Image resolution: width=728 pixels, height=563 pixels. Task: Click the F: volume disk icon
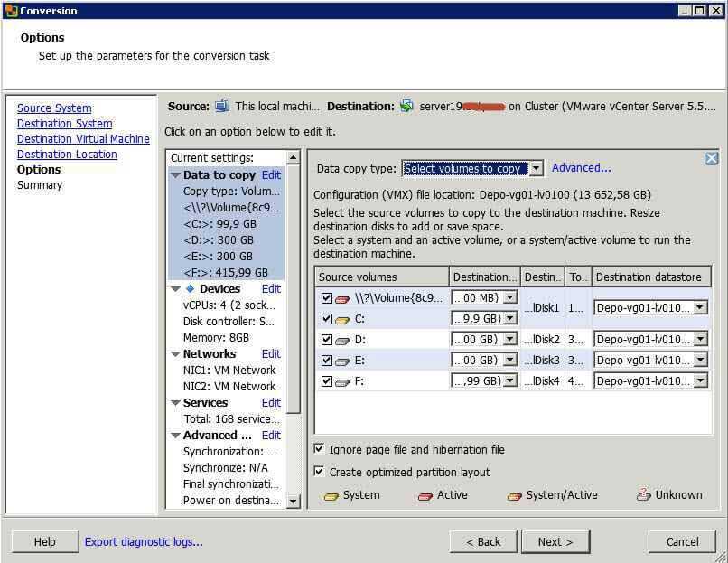tap(342, 381)
